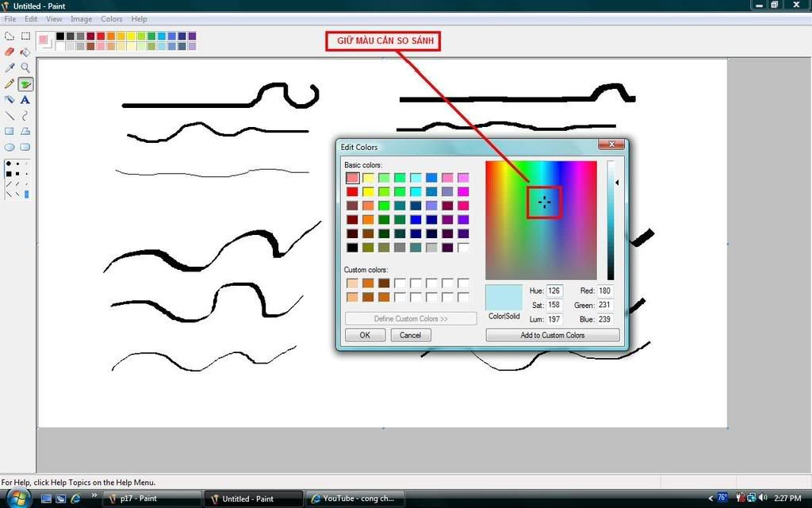The width and height of the screenshot is (812, 508).
Task: Open the Colors menu
Action: pos(111,19)
